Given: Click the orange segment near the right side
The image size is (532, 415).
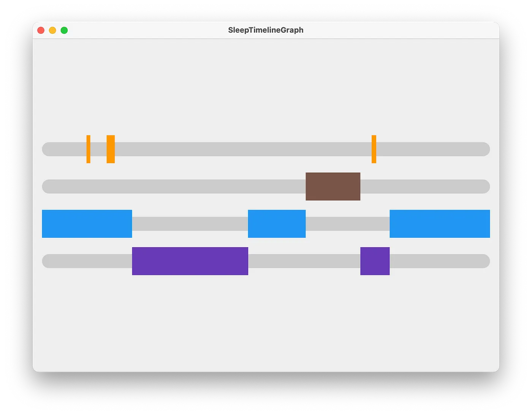Looking at the screenshot, I should pyautogui.click(x=374, y=149).
